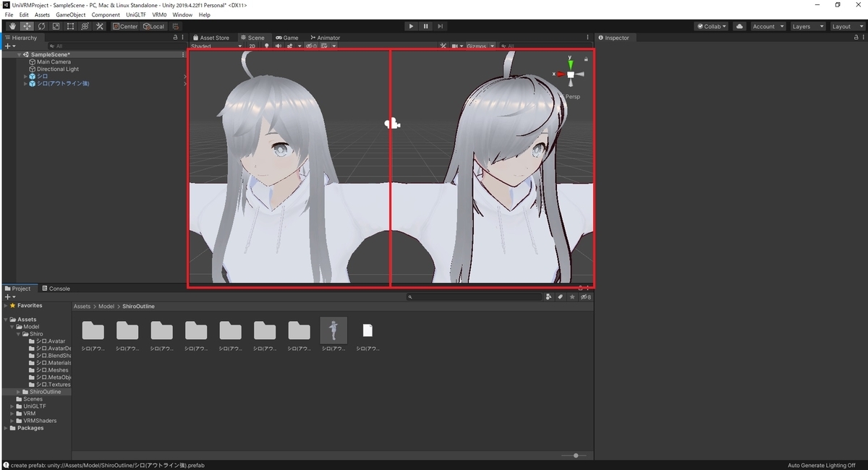Toggle the scene gizmo rotation lock

tap(586, 59)
